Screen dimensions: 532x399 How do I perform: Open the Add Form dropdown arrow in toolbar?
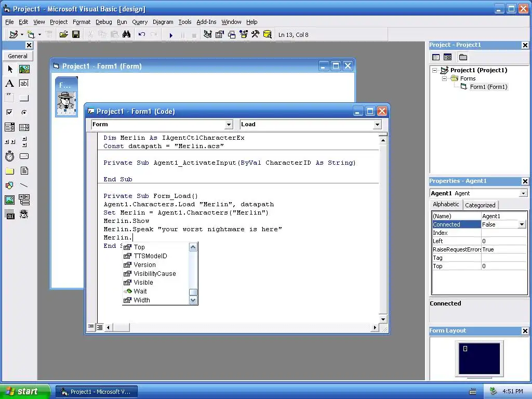[39, 35]
